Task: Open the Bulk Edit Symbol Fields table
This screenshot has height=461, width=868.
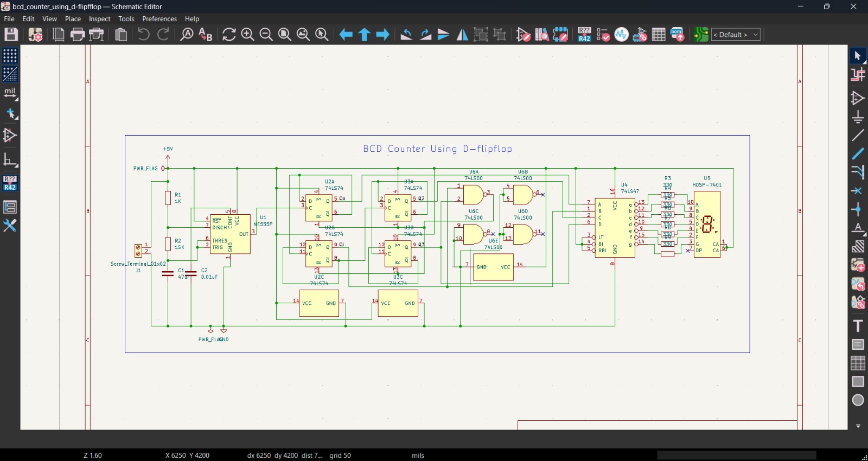Action: click(x=659, y=35)
